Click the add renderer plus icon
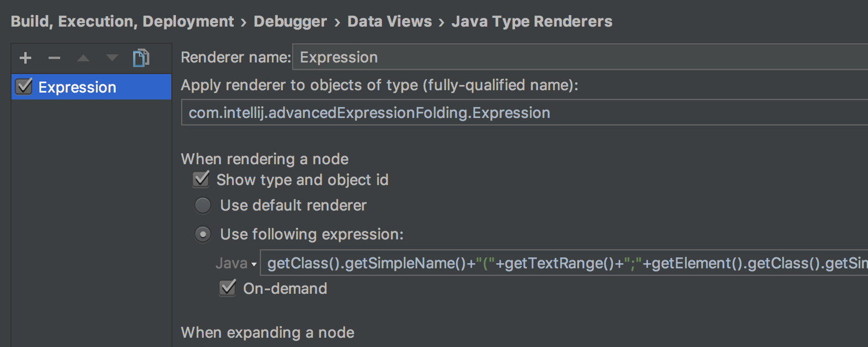Viewport: 868px width, 347px height. tap(25, 58)
